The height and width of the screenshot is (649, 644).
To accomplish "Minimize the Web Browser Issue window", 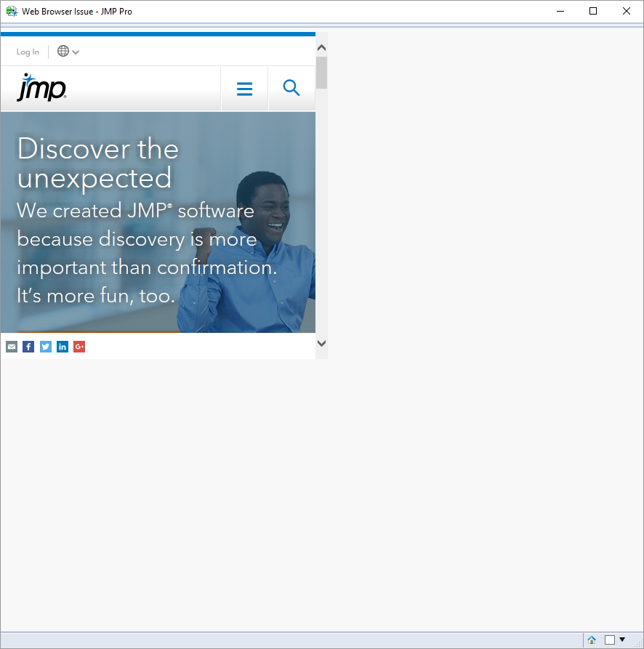I will pyautogui.click(x=560, y=11).
